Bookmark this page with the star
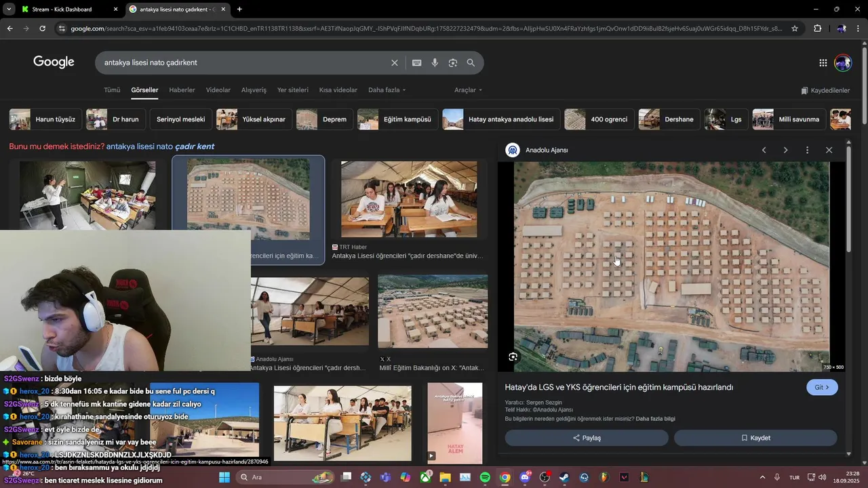 tap(795, 28)
